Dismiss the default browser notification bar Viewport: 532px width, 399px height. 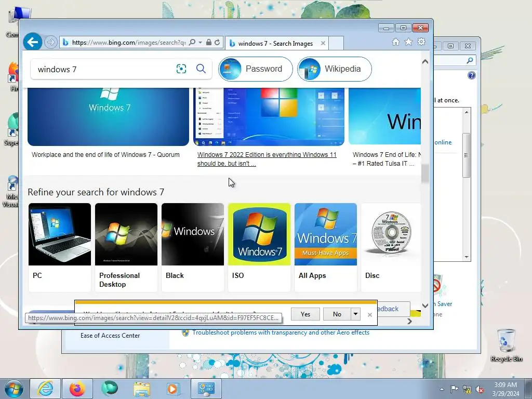point(370,315)
